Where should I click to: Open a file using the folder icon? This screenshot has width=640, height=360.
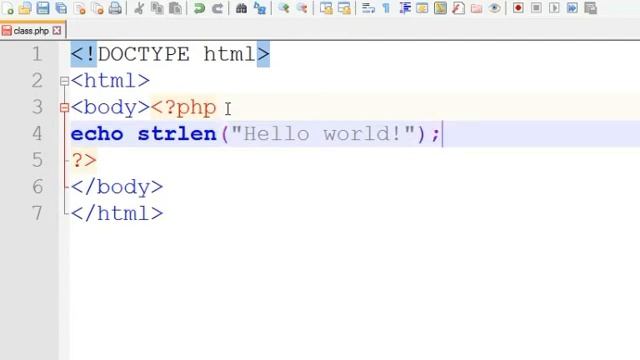click(x=25, y=8)
